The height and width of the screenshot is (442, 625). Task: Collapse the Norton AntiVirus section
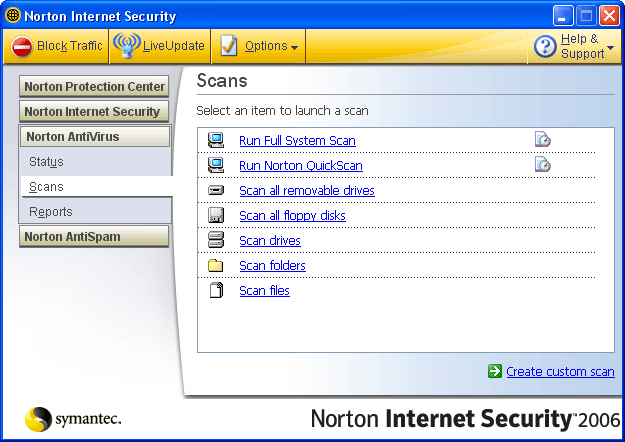(x=95, y=137)
